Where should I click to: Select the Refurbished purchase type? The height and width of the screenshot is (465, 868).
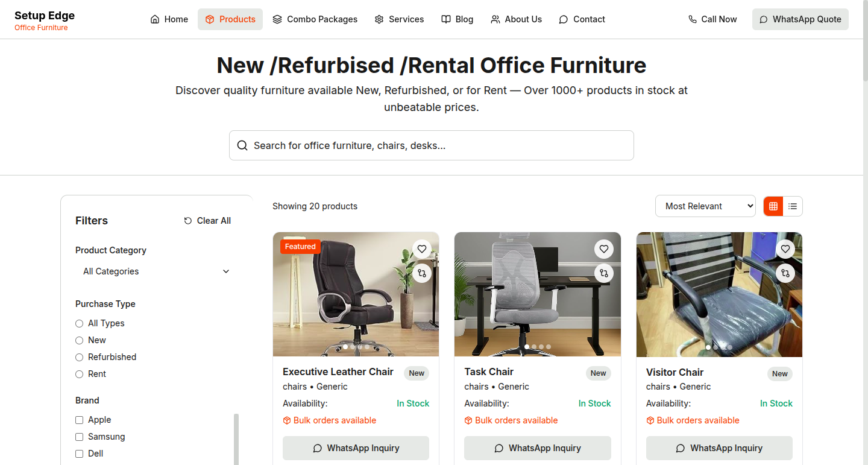[x=79, y=357]
